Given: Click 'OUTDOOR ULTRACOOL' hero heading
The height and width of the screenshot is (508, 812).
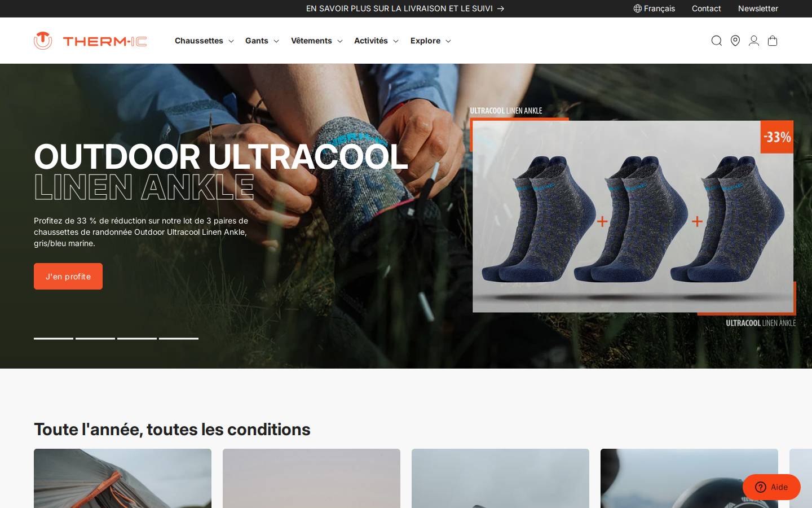Looking at the screenshot, I should coord(220,156).
